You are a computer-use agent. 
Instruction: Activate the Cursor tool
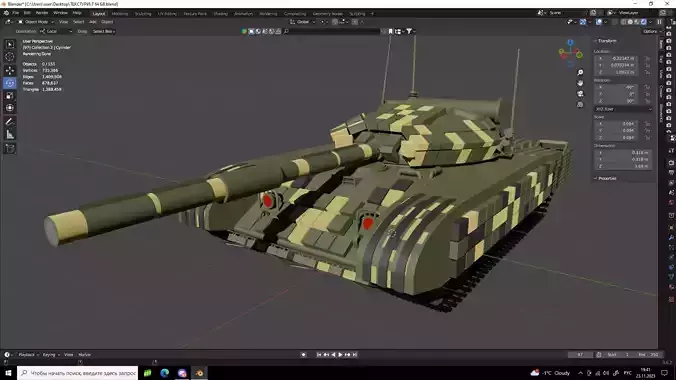[10, 57]
